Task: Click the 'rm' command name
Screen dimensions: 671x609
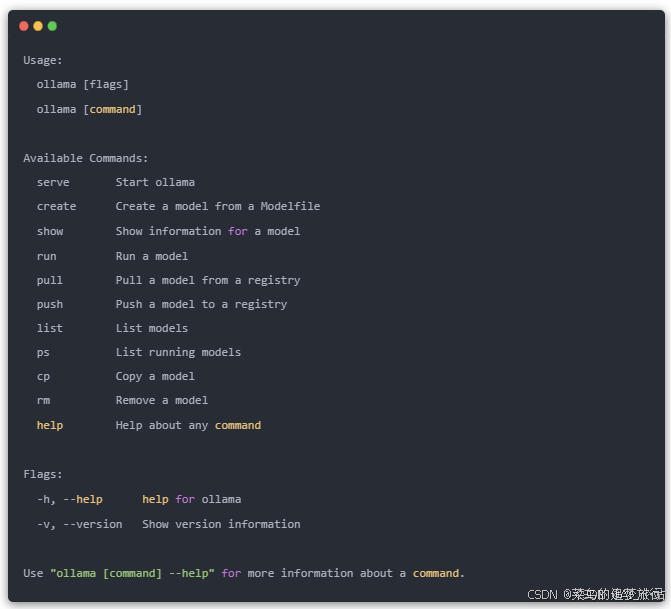Action: (x=43, y=401)
